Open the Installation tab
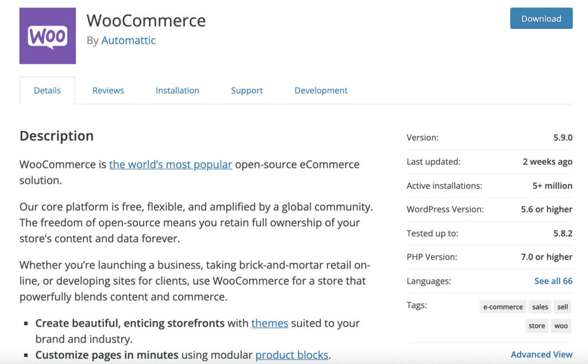The image size is (588, 364). (x=177, y=90)
